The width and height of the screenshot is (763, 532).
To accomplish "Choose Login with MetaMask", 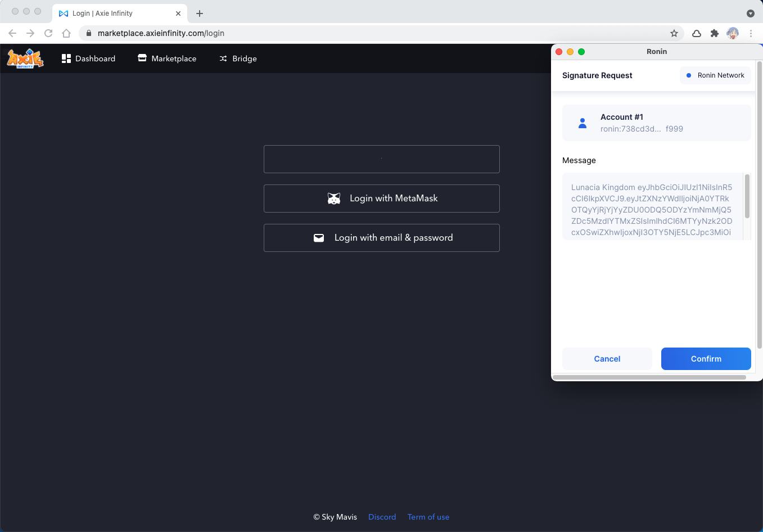I will coord(382,199).
